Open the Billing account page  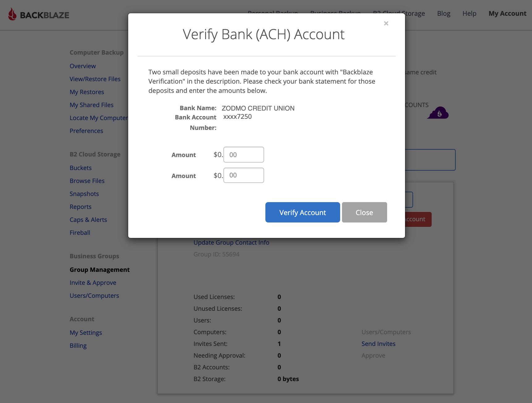78,346
